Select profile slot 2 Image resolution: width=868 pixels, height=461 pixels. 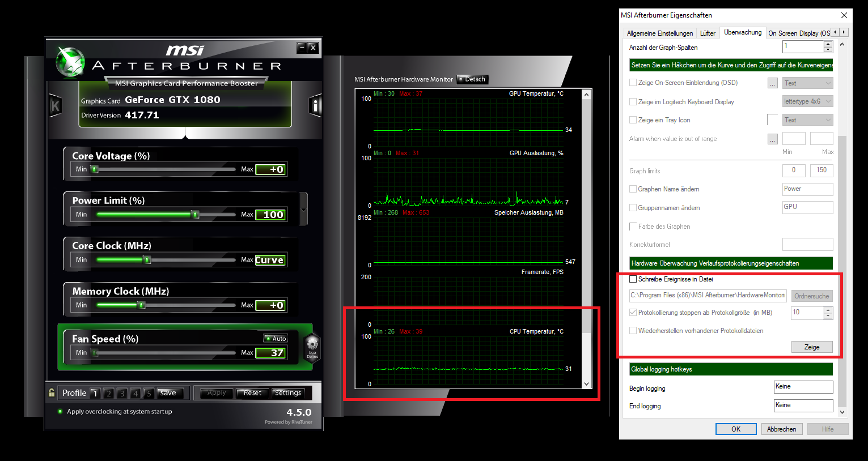tap(108, 393)
